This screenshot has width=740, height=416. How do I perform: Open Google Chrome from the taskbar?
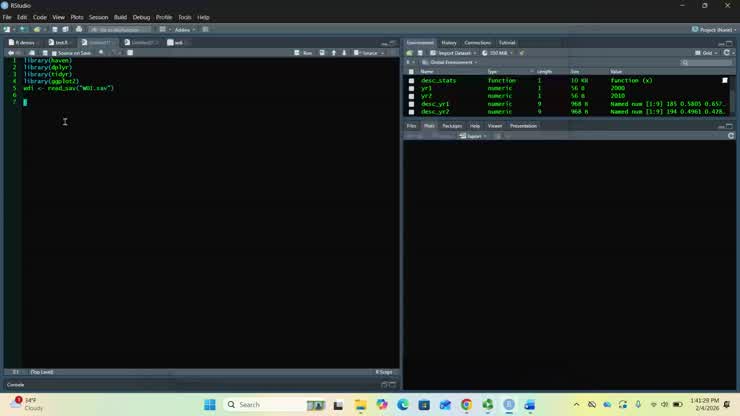pyautogui.click(x=466, y=405)
